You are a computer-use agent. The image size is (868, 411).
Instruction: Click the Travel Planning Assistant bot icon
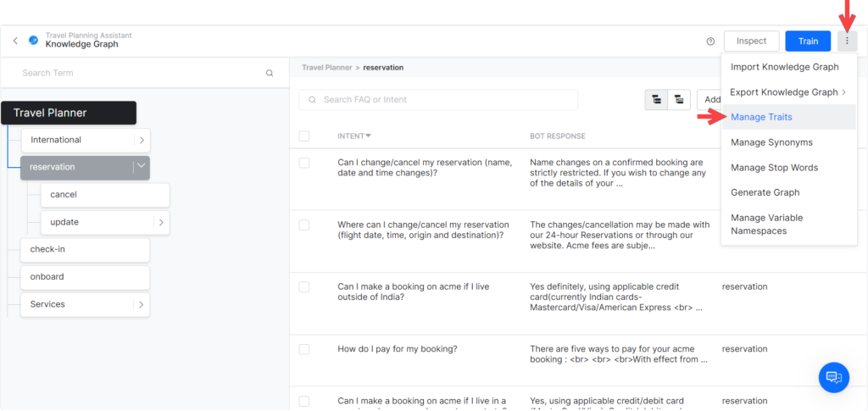point(33,40)
